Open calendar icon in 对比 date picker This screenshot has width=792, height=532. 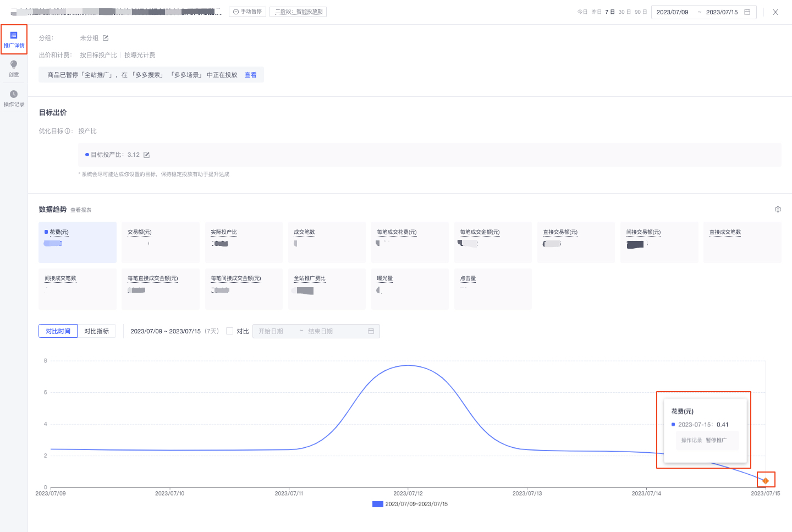click(371, 331)
